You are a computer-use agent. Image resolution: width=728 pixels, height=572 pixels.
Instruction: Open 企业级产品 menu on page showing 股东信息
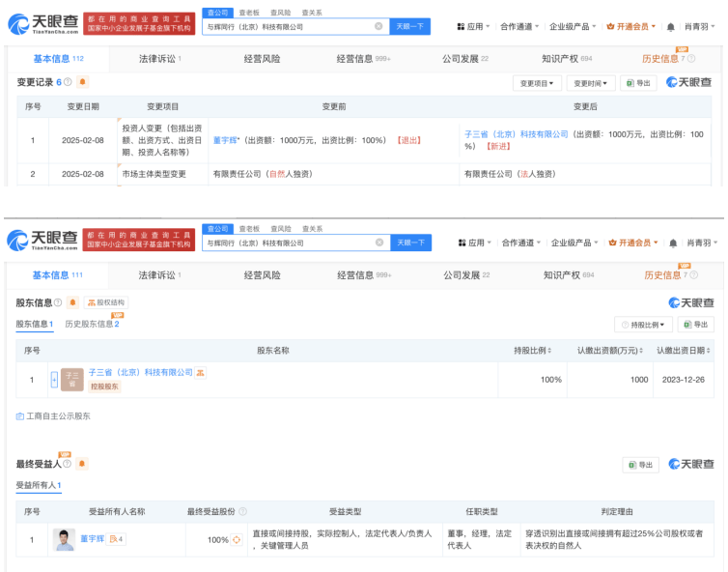(574, 243)
